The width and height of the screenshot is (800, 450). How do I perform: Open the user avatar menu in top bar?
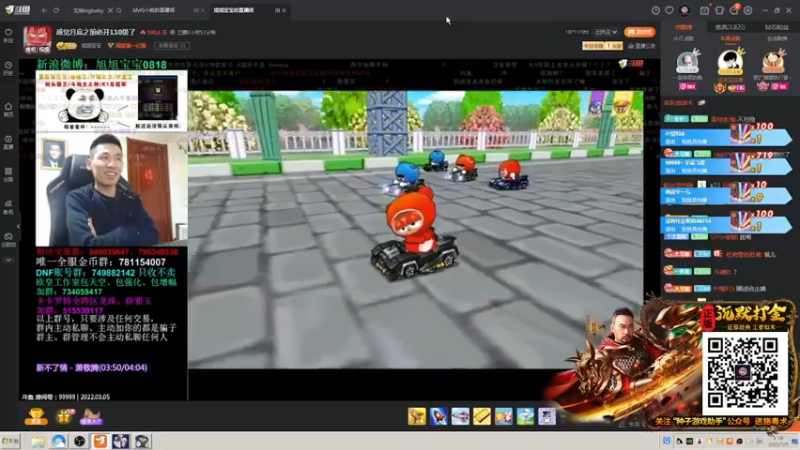pos(684,10)
